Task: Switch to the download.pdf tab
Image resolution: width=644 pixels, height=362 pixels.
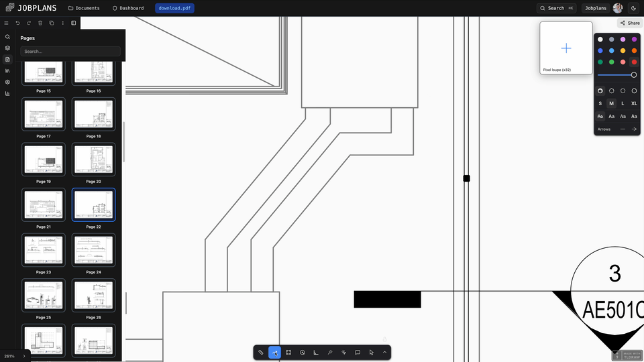Action: click(x=174, y=8)
